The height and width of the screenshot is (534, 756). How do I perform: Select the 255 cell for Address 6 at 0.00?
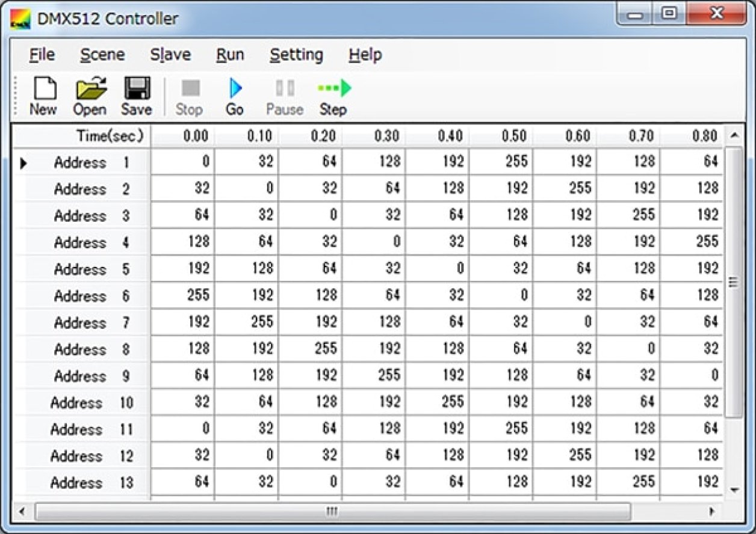[x=182, y=296]
